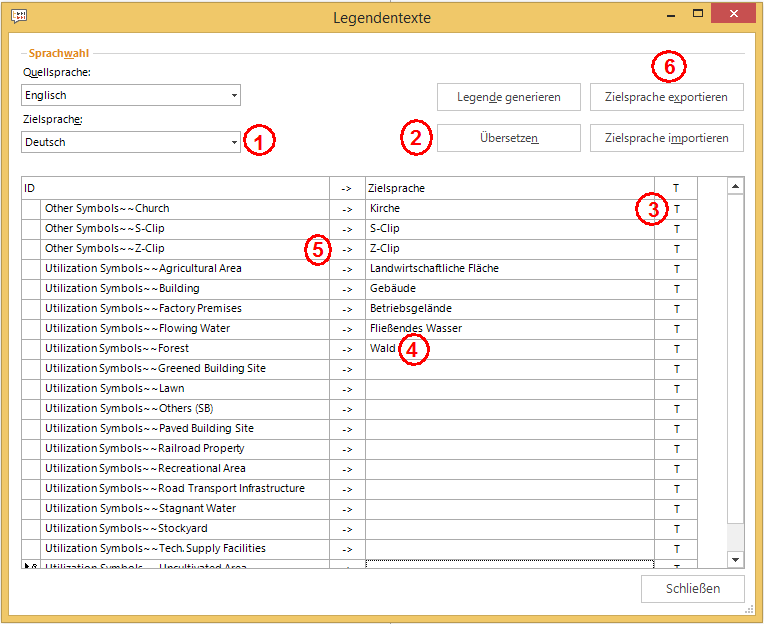The image size is (764, 624).
Task: Click the T button in Kirche row
Action: coord(676,209)
